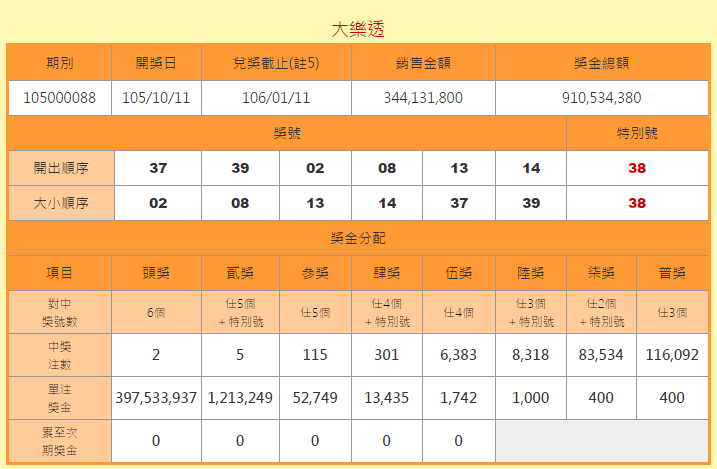Click the 中獎注數 row label
This screenshot has width=717, height=469.
point(59,355)
